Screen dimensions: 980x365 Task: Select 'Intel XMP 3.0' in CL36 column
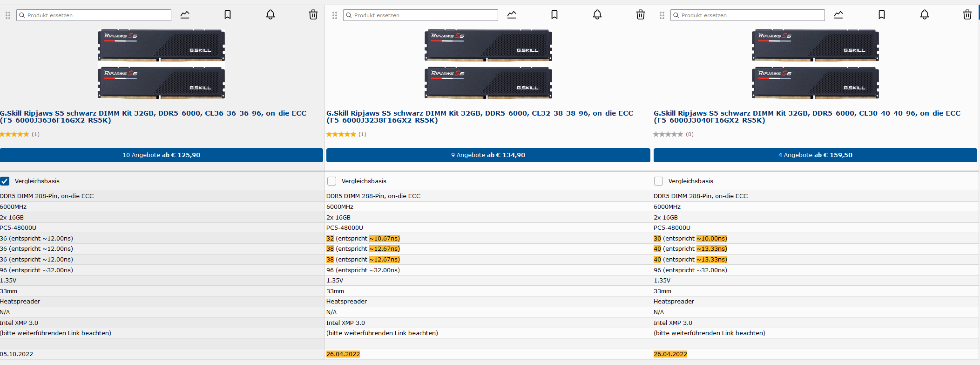tap(19, 323)
